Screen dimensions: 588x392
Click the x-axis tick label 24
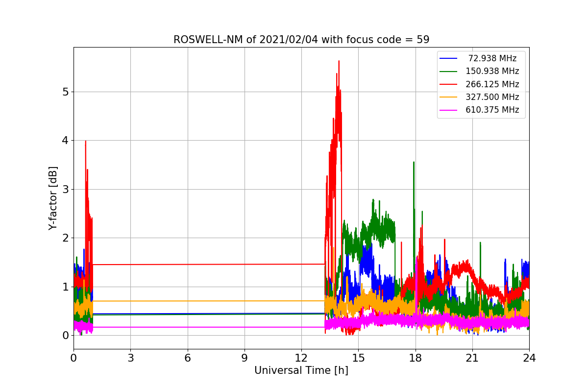pyautogui.click(x=529, y=358)
